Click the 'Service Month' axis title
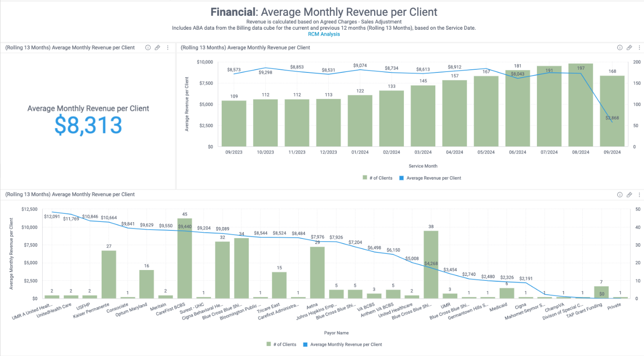644x356 pixels. (x=423, y=166)
